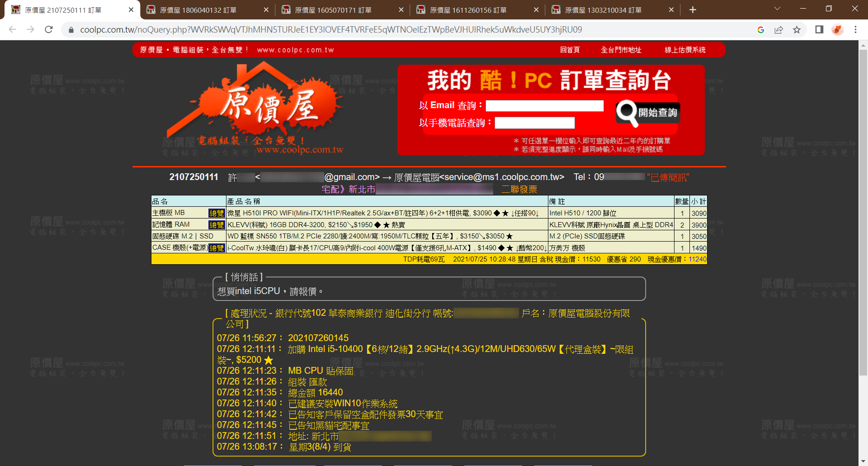The image size is (868, 466).
Task: Click the 202107260145 status entry
Action: 318,338
